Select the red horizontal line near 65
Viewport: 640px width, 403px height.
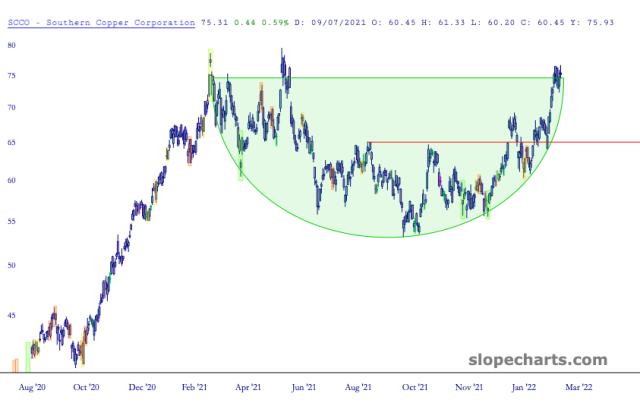(500, 143)
